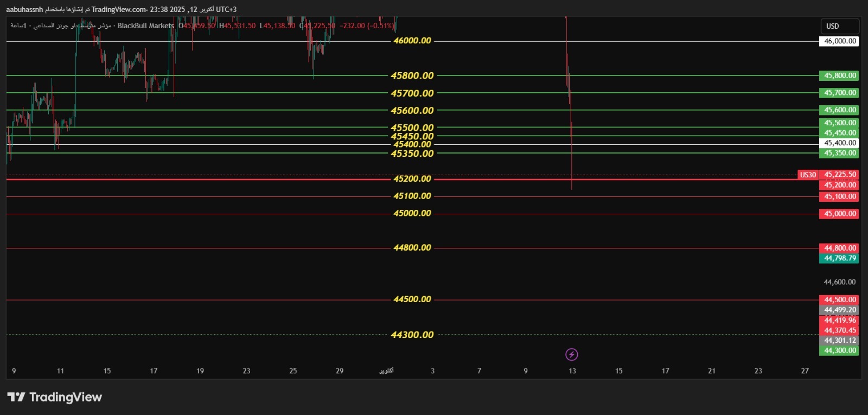This screenshot has height=415, width=868.
Task: Click the red 44,419.96 price label
Action: pyautogui.click(x=839, y=320)
